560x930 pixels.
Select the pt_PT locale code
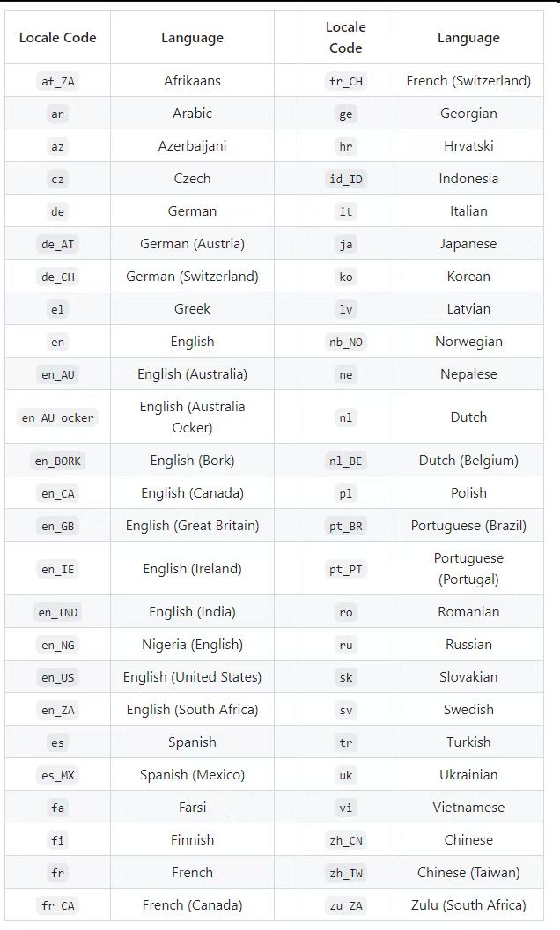click(345, 569)
